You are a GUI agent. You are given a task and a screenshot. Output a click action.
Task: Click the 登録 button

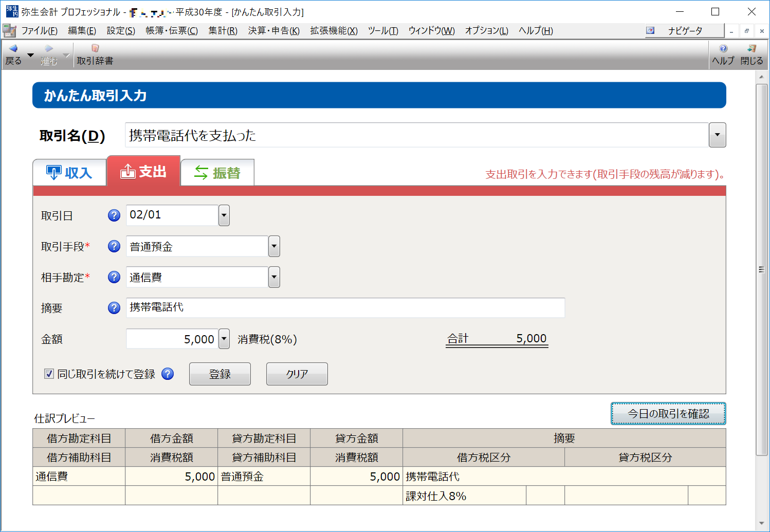(220, 374)
